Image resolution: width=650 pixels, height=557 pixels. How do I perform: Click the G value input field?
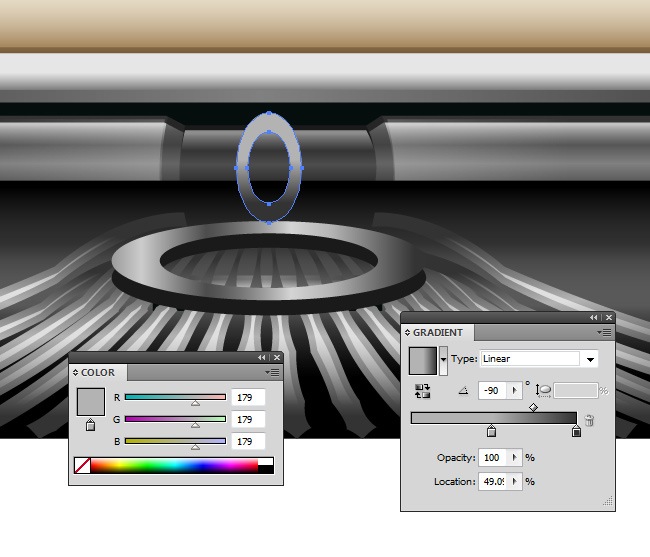[247, 419]
